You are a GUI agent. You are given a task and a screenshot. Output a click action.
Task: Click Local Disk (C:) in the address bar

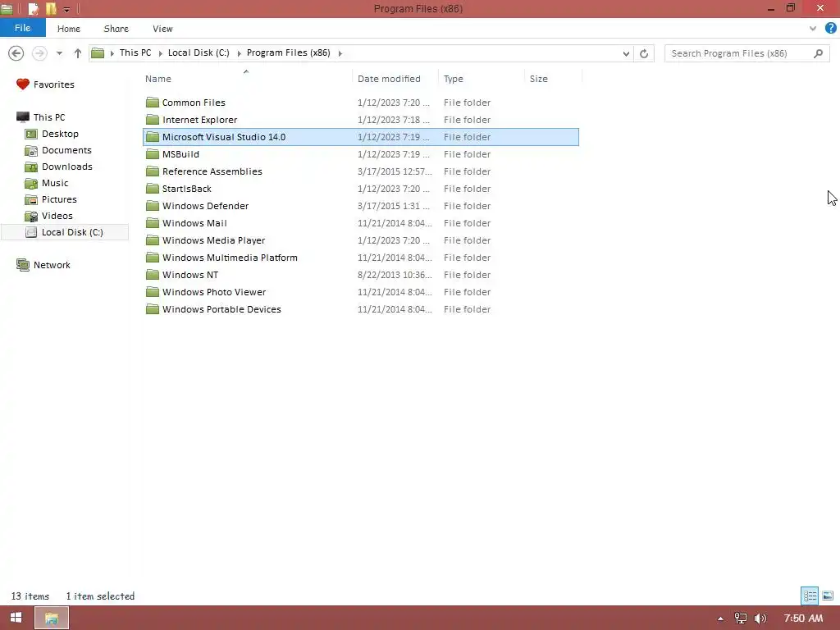199,52
